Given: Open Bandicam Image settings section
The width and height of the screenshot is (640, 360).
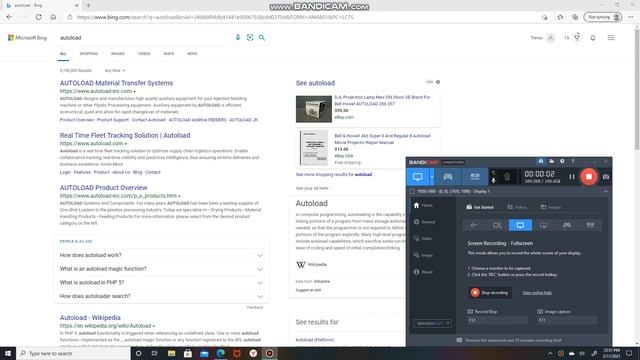Looking at the screenshot, I should (423, 255).
